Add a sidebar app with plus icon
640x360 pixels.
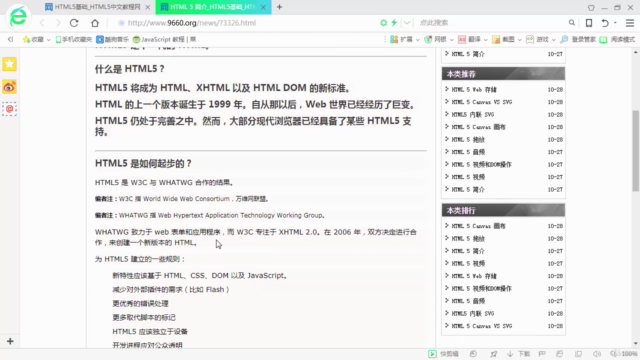(x=10, y=341)
